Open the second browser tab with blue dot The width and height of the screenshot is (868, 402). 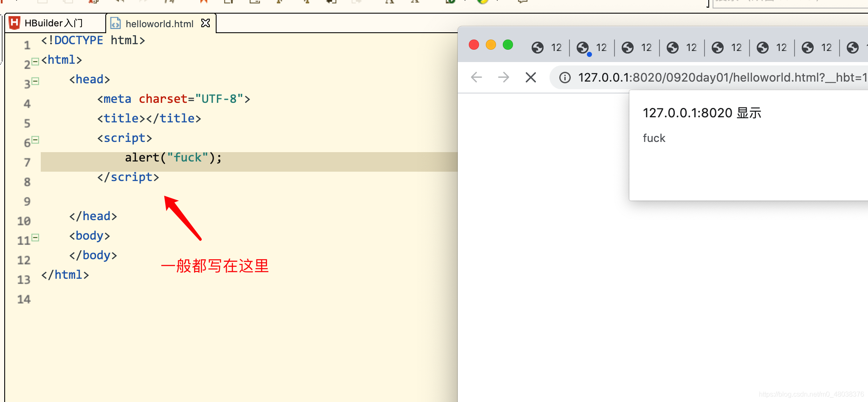[x=592, y=48]
